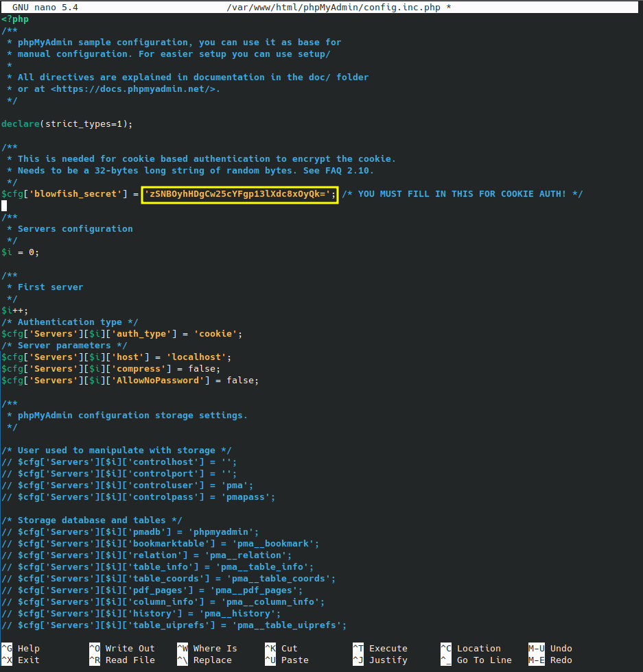The image size is (643, 672).
Task: Click the commented table_info line
Action: pos(157,567)
